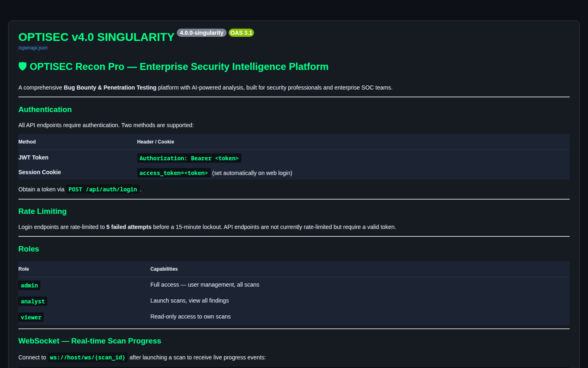This screenshot has width=588, height=368.
Task: Click the OPTISEC v4.0 SINGULARITY title
Action: tap(96, 37)
